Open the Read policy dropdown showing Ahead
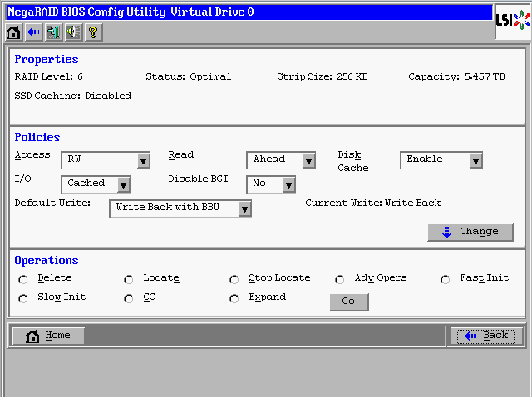Image resolution: width=532 pixels, height=397 pixels. [281, 160]
